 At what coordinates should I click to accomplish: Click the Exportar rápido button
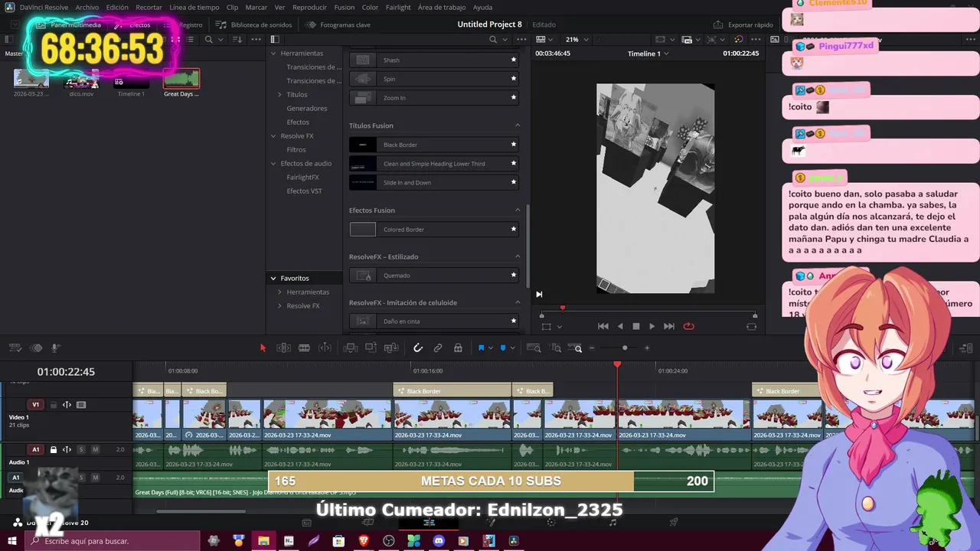coord(743,24)
